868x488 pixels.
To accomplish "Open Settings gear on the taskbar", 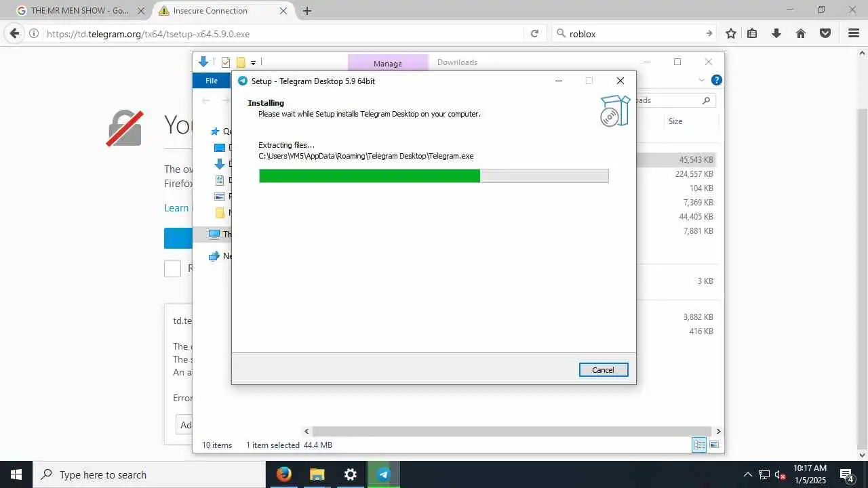I will point(350,474).
